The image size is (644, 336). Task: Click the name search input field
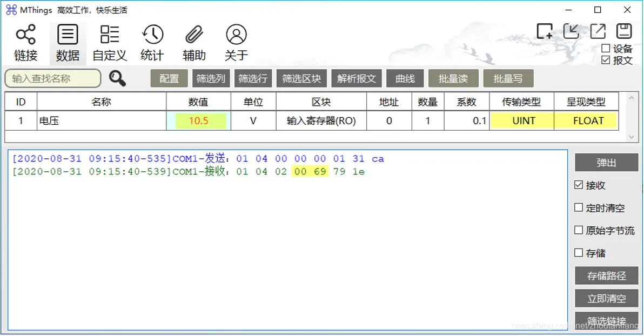point(52,79)
